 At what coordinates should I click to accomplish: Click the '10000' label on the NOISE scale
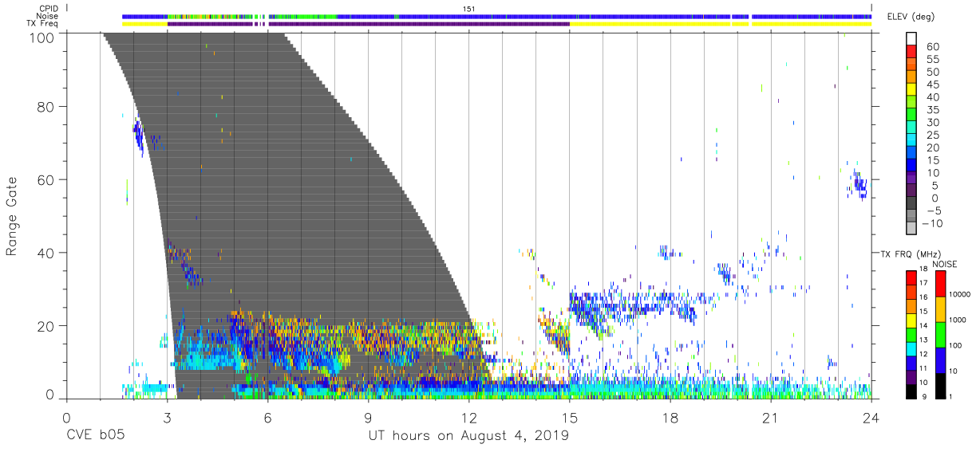click(x=961, y=294)
